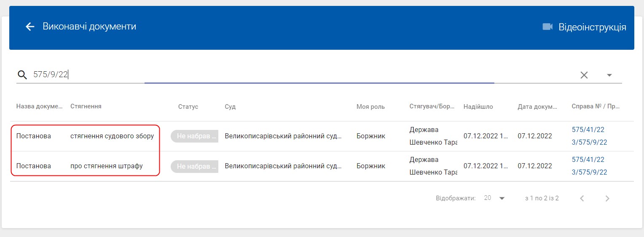Open link 3/575/9/22 in second row
The image size is (644, 237).
tap(589, 172)
